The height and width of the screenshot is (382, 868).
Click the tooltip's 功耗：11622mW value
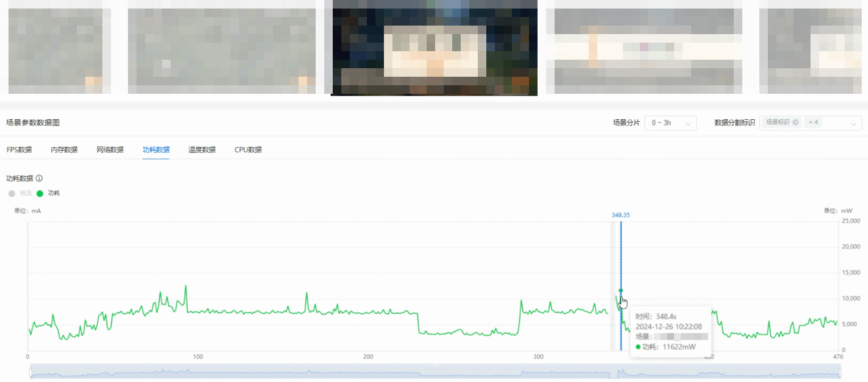666,347
